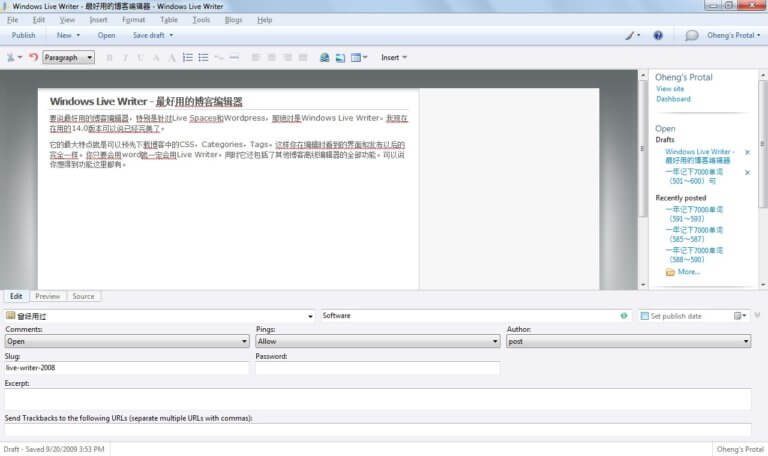Image resolution: width=768 pixels, height=456 pixels.
Task: Justify the paragraph text
Action: [x=303, y=58]
